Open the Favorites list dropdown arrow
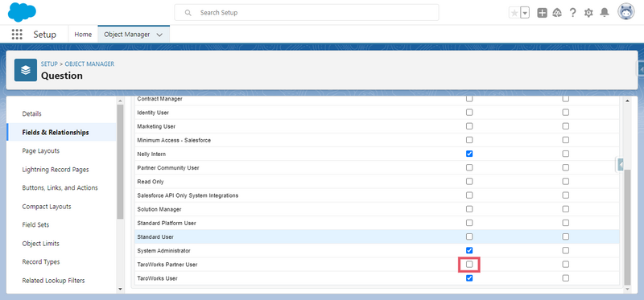This screenshot has height=300, width=644. (525, 13)
